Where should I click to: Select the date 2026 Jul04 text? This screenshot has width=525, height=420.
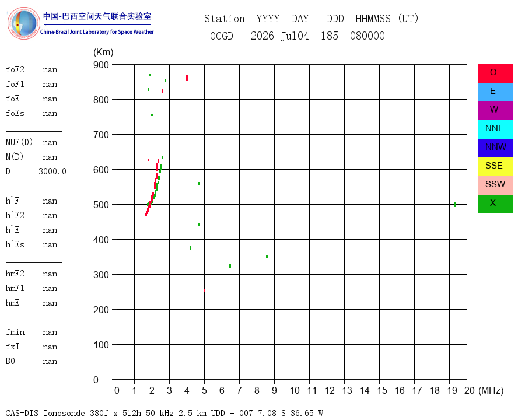[280, 36]
